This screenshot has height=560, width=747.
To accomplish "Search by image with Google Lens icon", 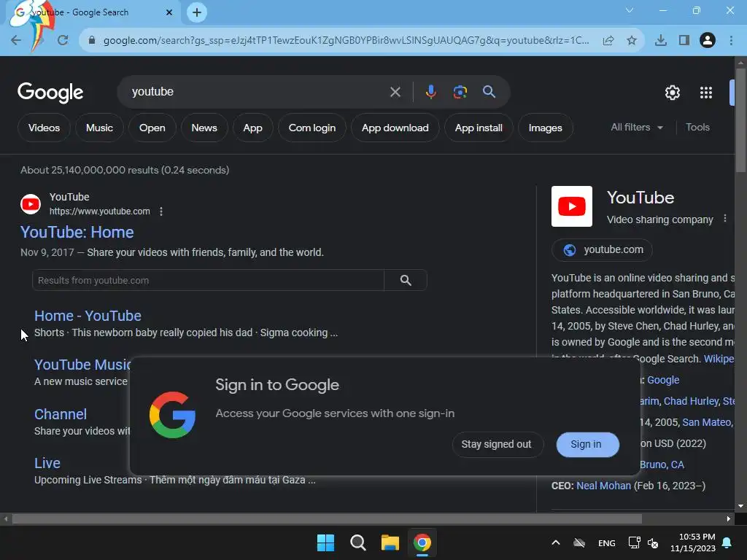I will point(460,92).
